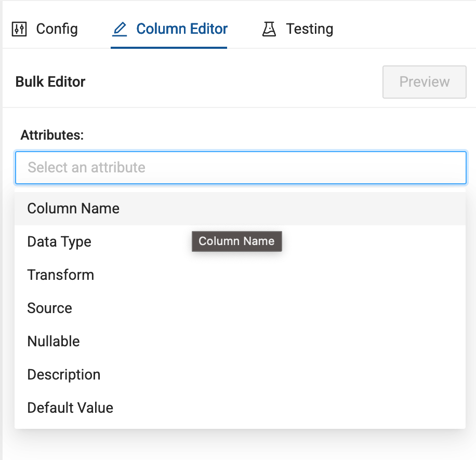Select the Nullable attribute option
Viewport: 476px width, 460px height.
54,342
